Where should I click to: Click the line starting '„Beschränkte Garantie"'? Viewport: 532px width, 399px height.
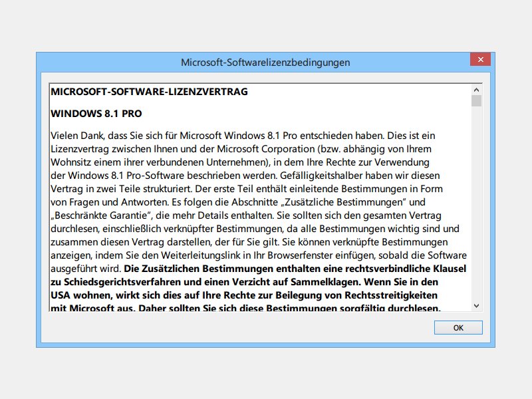click(246, 215)
